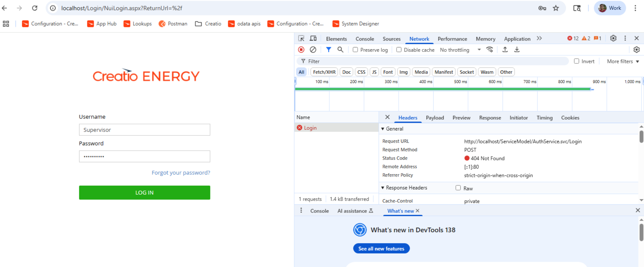Enable the Disable cache checkbox
This screenshot has width=644, height=267.
click(x=399, y=50)
